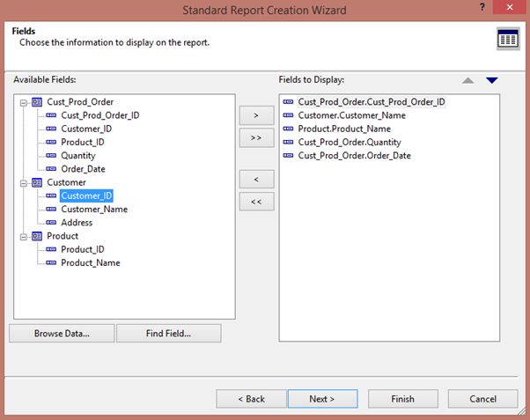Viewport: 530px width, 420px height.
Task: Select Customer.Customer_Name in Fields to Display
Action: pos(352,115)
